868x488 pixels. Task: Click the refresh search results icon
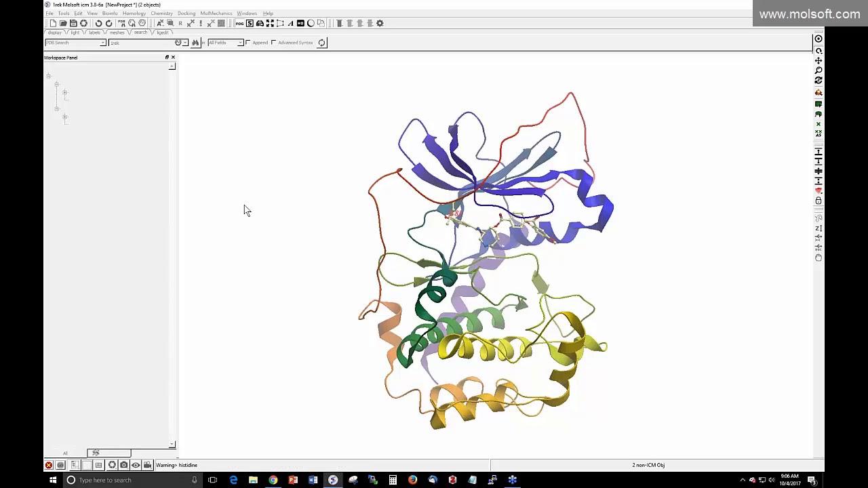(x=321, y=43)
